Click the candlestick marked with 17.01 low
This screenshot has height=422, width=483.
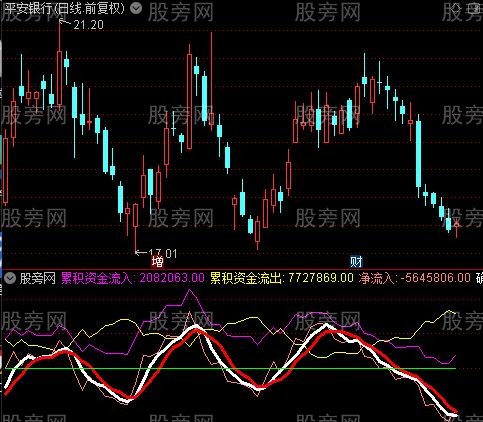pos(135,215)
